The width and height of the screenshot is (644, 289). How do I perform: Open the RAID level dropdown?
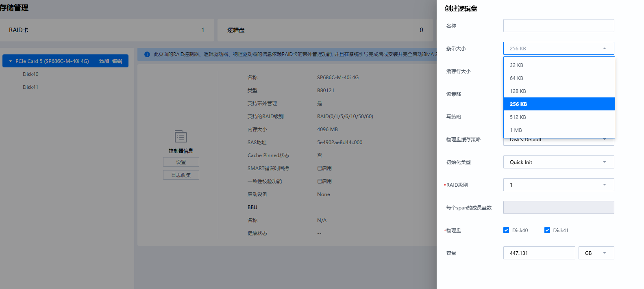[558, 185]
